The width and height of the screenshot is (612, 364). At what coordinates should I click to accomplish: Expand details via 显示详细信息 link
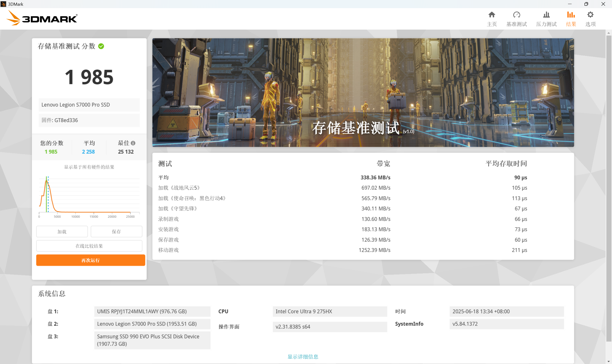[x=303, y=356]
